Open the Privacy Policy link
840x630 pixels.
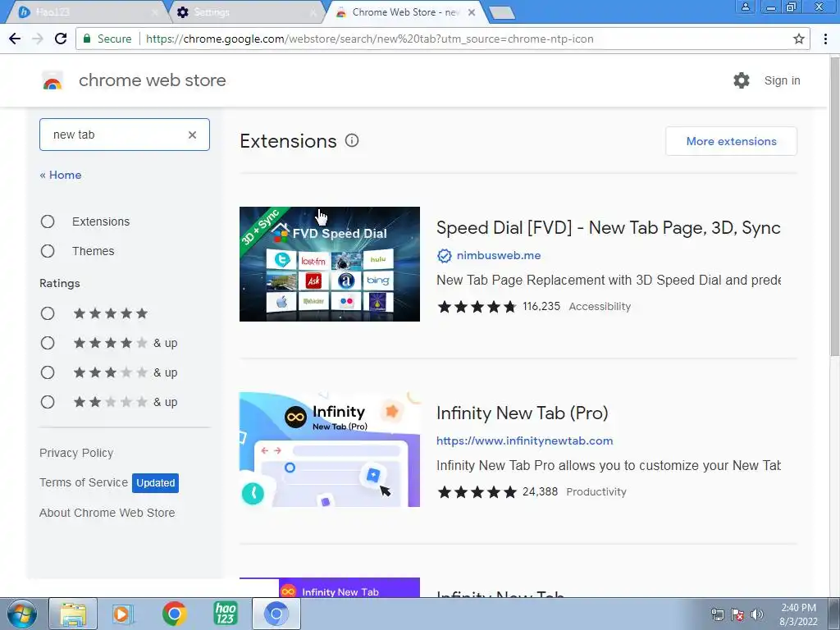[x=76, y=453]
